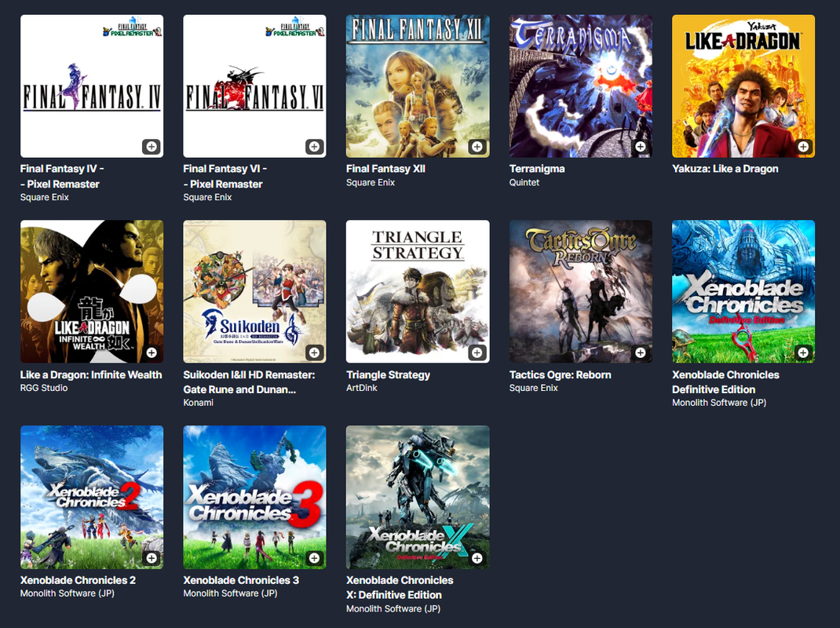Screen dimensions: 840x628
Task: Click Square Enix under Final Fantasy VI
Action: [x=207, y=197]
